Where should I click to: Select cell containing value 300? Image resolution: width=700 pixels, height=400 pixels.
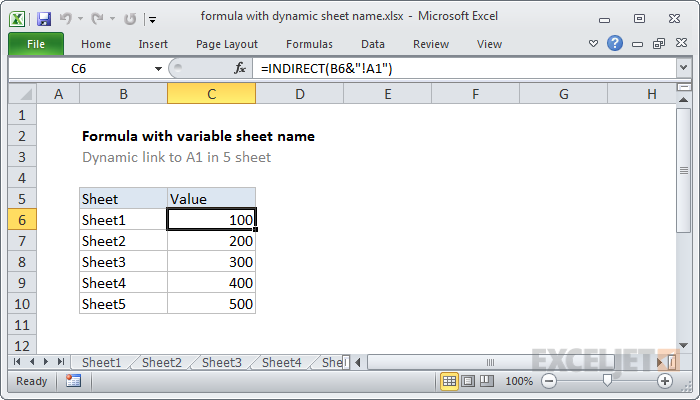(x=211, y=262)
